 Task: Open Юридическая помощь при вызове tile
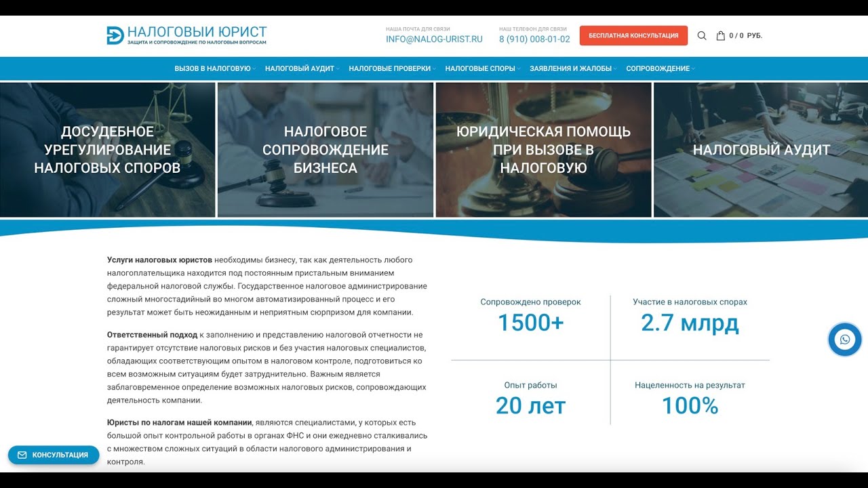click(x=543, y=150)
